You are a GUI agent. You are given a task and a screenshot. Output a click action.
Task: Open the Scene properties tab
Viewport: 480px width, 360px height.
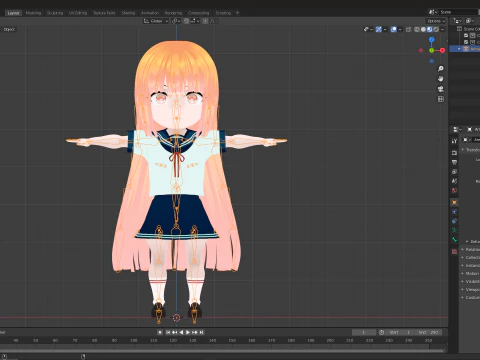[x=454, y=181]
